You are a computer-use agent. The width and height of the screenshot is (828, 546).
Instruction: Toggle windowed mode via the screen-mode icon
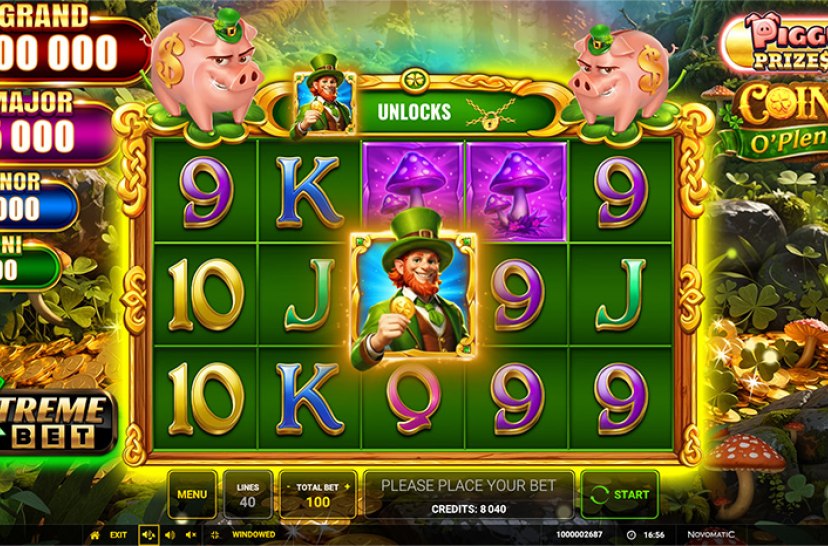(215, 535)
